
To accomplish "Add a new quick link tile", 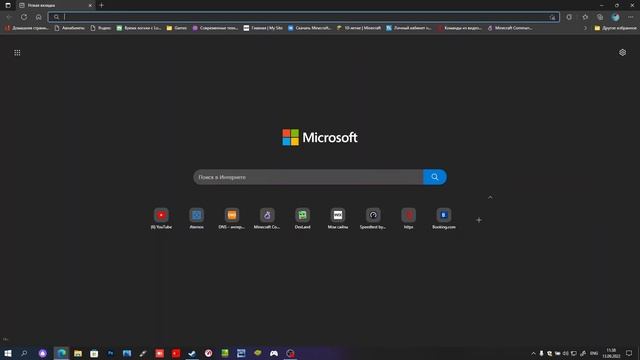I will pyautogui.click(x=479, y=220).
